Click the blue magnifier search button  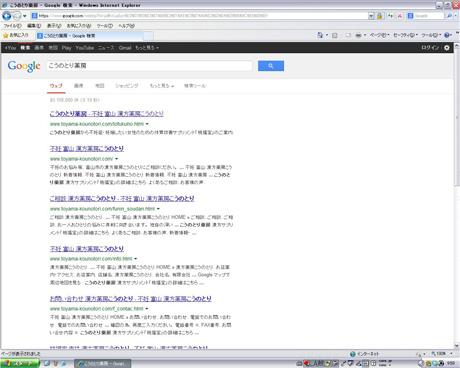[x=271, y=66]
